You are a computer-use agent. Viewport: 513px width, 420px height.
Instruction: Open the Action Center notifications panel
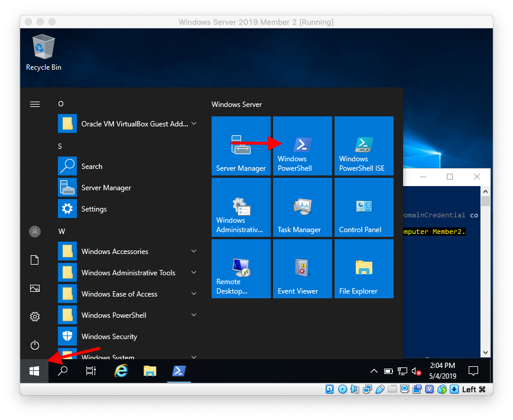473,371
